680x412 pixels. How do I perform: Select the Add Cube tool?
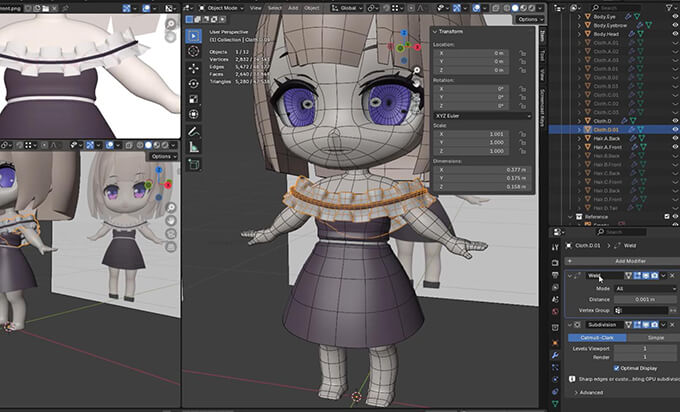[193, 164]
